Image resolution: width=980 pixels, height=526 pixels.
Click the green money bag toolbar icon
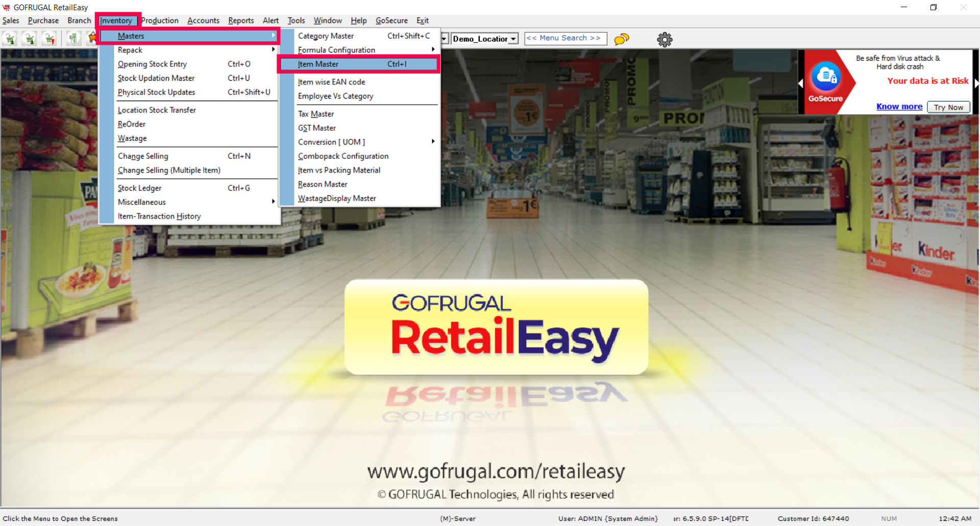pos(73,39)
